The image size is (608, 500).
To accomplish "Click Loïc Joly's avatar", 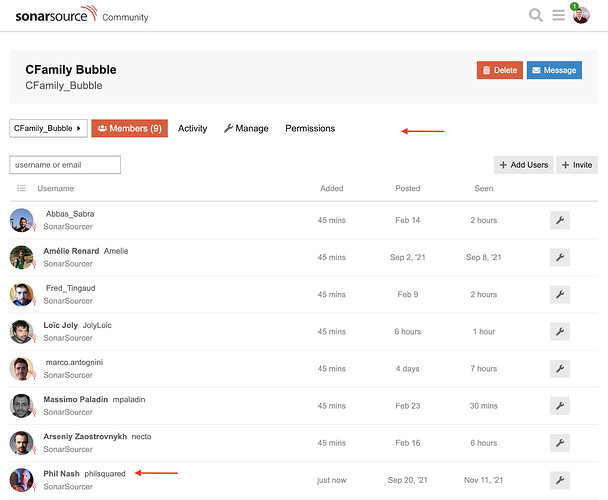I will tap(22, 332).
